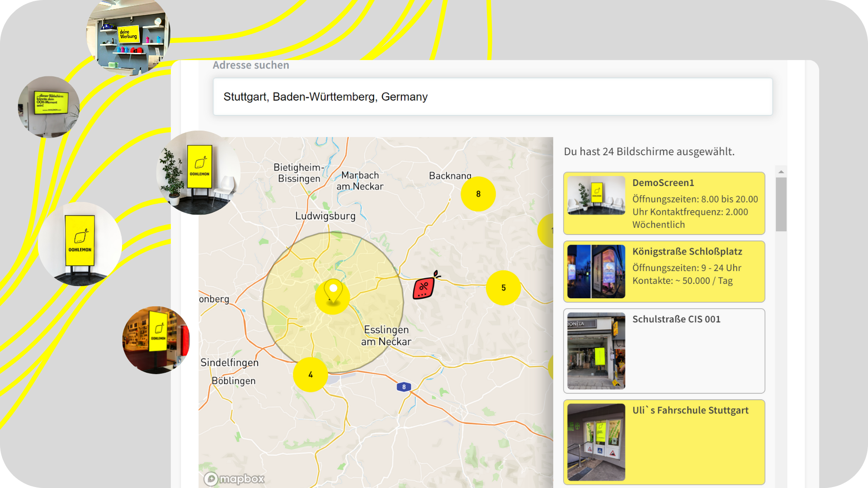Click the Mapbox logo
Image resolution: width=868 pixels, height=488 pixels.
click(234, 479)
